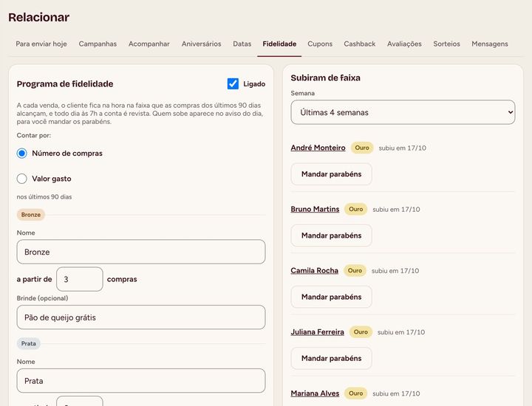Select the Datas tab
Image resolution: width=532 pixels, height=406 pixels.
(242, 44)
